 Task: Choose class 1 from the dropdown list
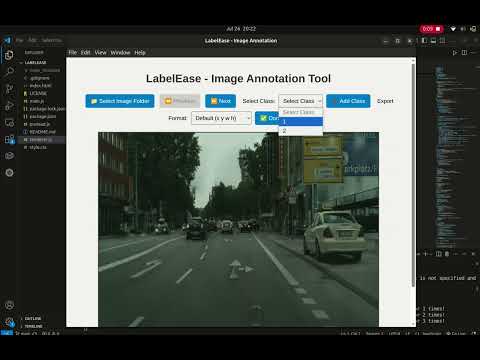[301, 122]
